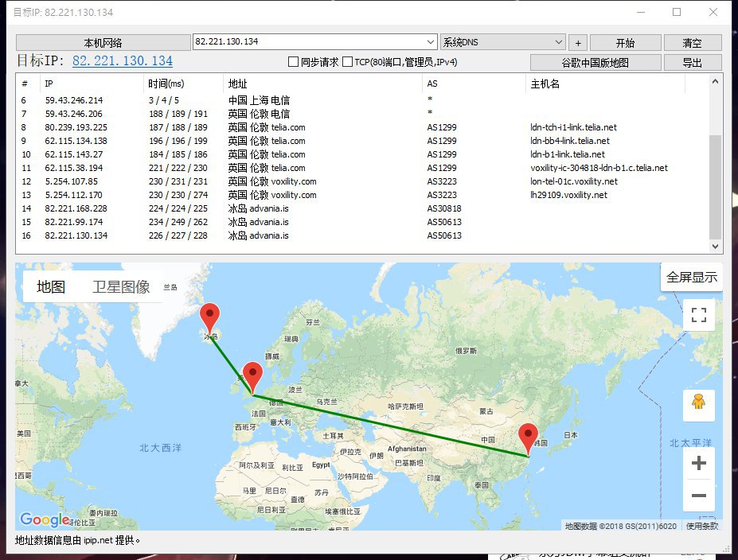Screen dimensions: 738x560
Task: Click the red map pin over London
Action: click(252, 376)
